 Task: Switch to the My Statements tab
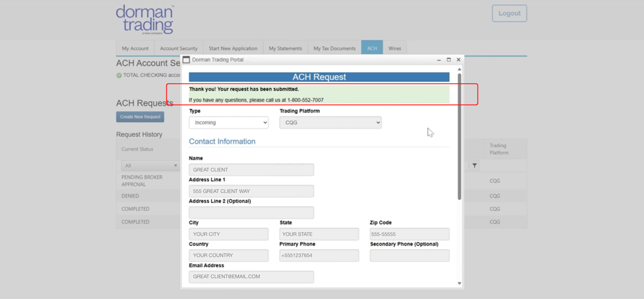tap(285, 48)
